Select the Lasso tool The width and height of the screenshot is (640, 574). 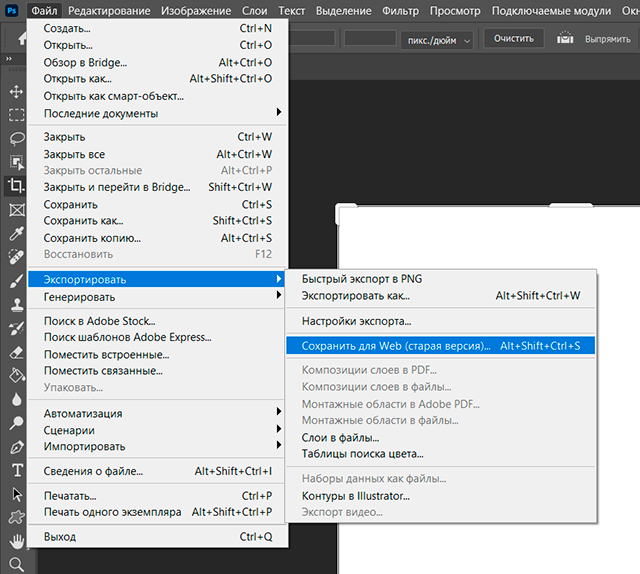coord(16,139)
